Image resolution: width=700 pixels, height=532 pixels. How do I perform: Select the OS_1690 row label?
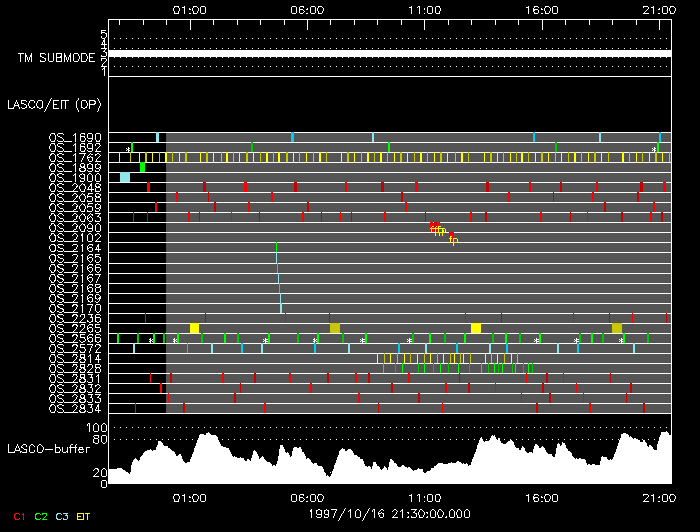tap(75, 137)
